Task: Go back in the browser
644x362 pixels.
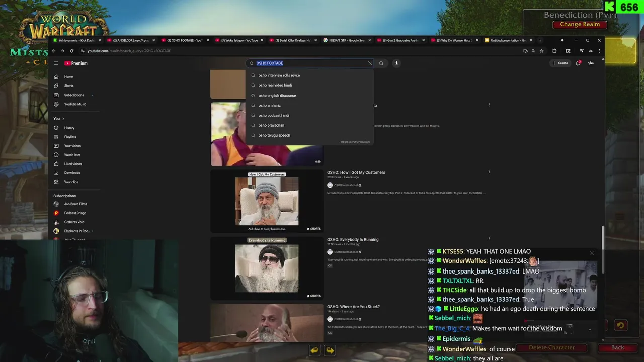Action: click(x=54, y=51)
